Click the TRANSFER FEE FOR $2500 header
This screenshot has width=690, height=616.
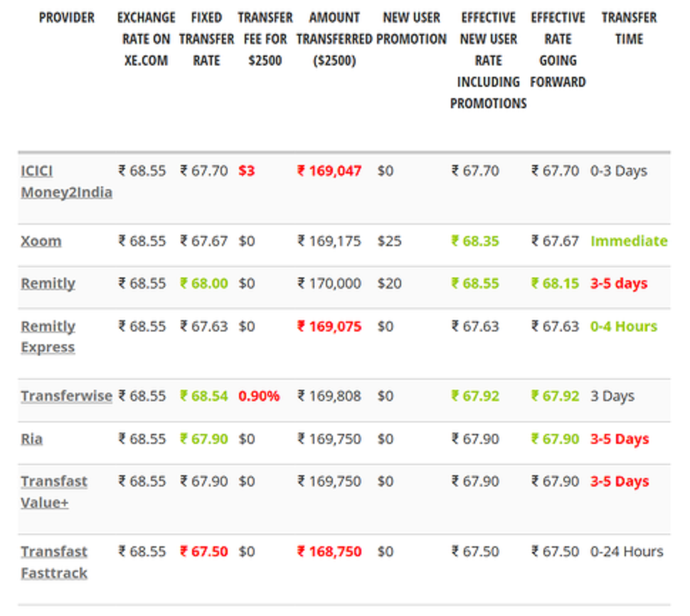(x=265, y=38)
